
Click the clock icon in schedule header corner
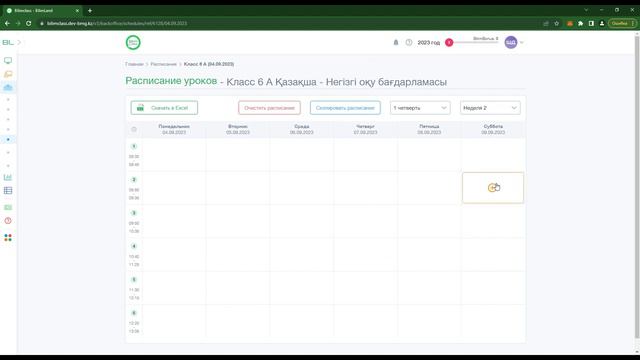tap(134, 129)
